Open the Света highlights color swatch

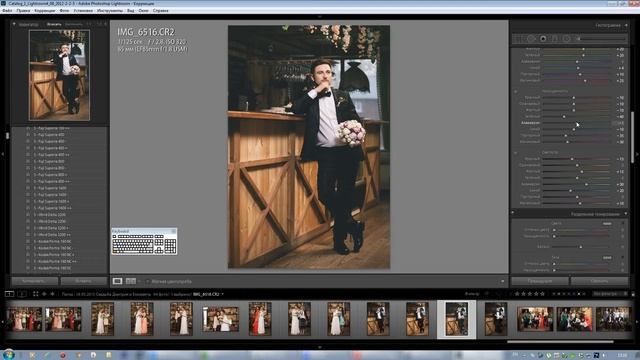click(607, 224)
